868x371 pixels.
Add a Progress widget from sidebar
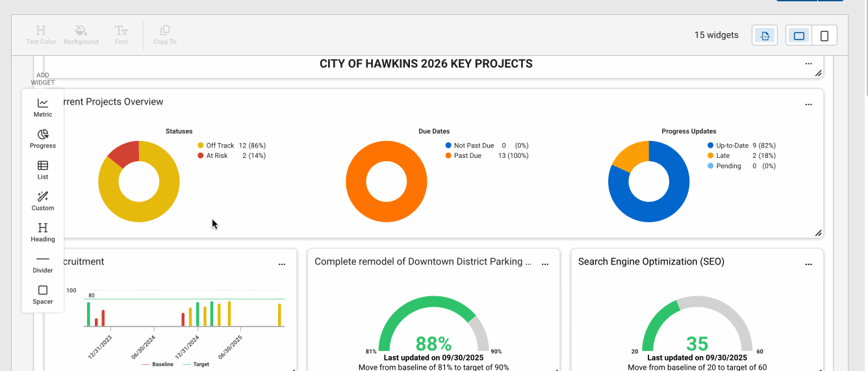coord(43,139)
